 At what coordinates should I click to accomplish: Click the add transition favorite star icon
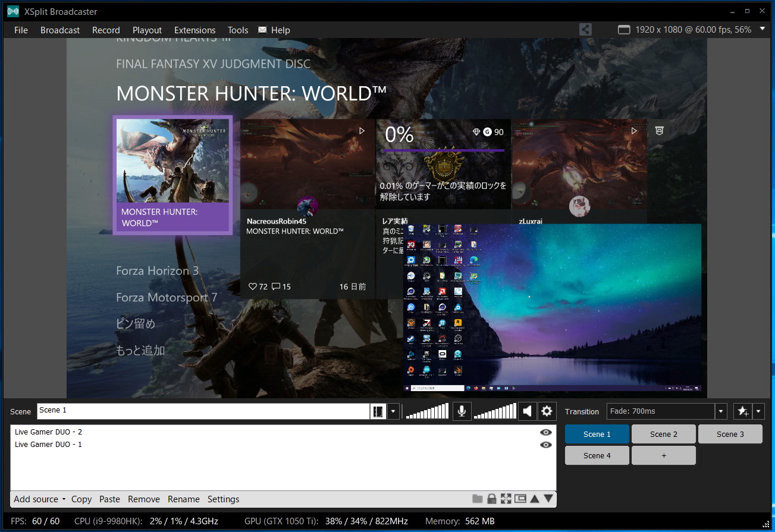[743, 411]
